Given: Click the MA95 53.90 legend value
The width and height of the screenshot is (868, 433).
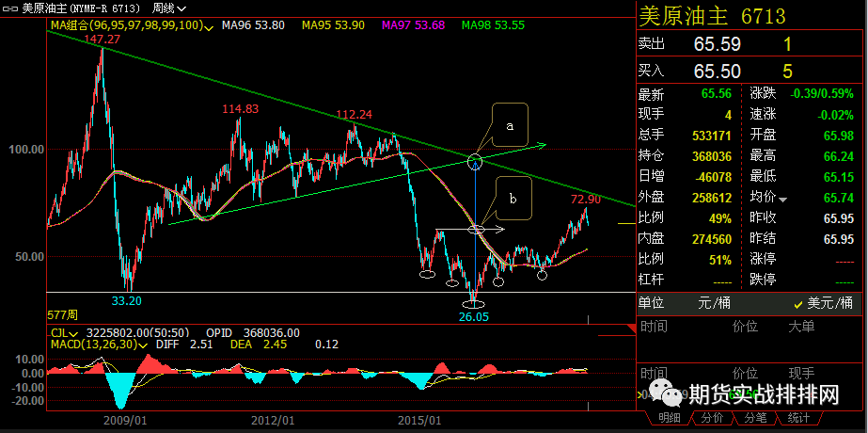Looking at the screenshot, I should [333, 25].
